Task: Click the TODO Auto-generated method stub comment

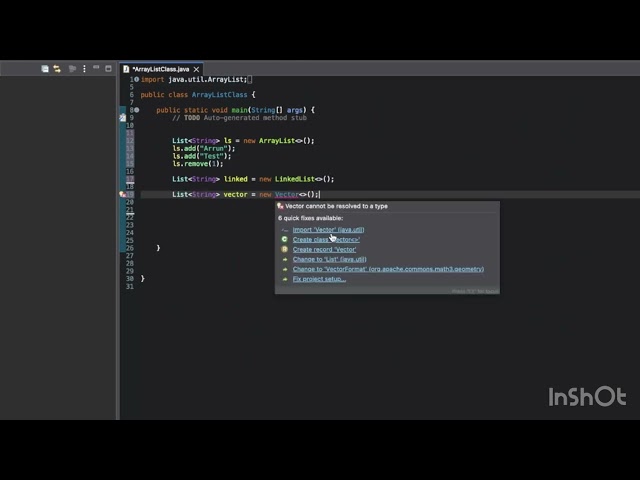Action: click(239, 118)
